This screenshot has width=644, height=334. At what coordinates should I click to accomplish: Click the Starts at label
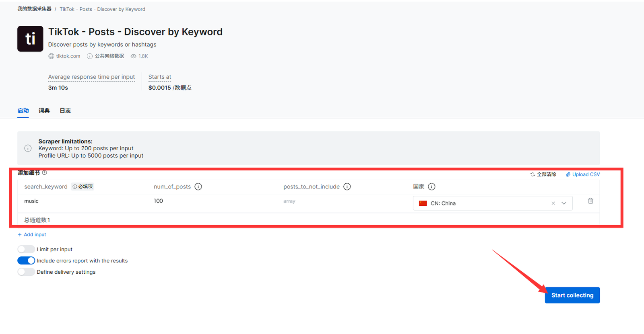pos(160,77)
